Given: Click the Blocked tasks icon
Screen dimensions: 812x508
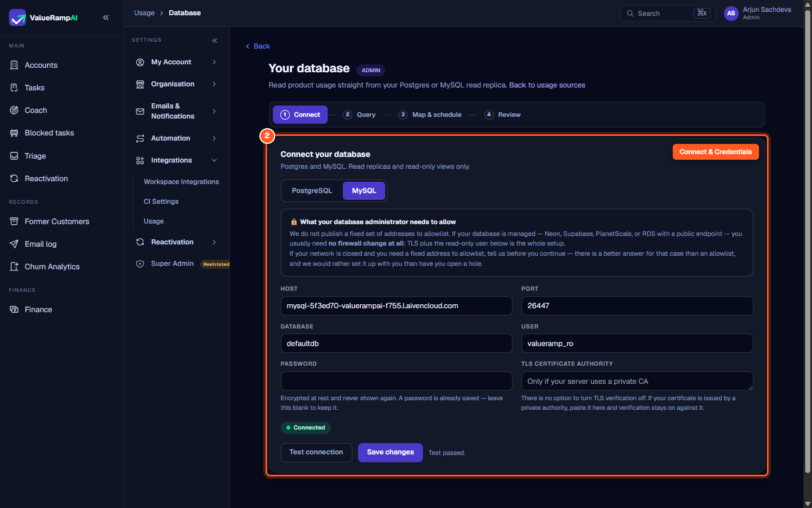Looking at the screenshot, I should click(x=14, y=133).
